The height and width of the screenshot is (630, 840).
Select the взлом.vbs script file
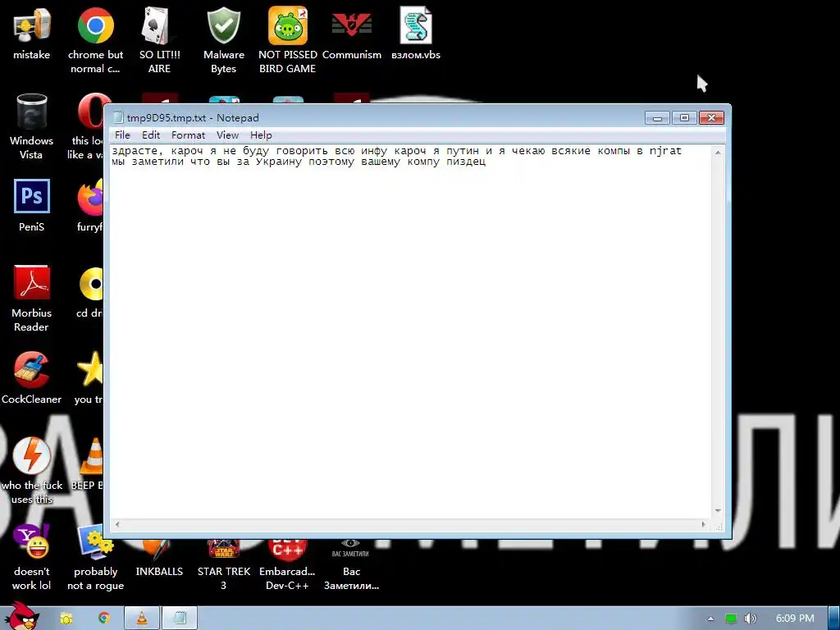pyautogui.click(x=416, y=34)
